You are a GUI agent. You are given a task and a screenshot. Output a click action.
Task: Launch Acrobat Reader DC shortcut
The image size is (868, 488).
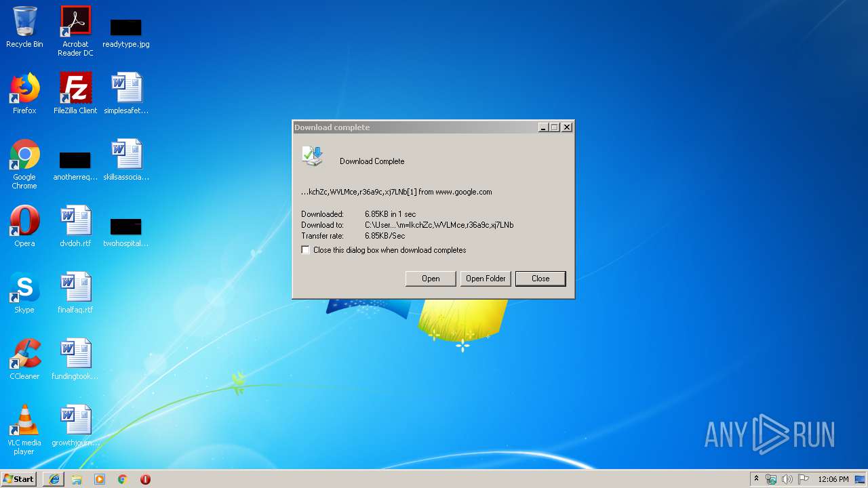[x=75, y=31]
